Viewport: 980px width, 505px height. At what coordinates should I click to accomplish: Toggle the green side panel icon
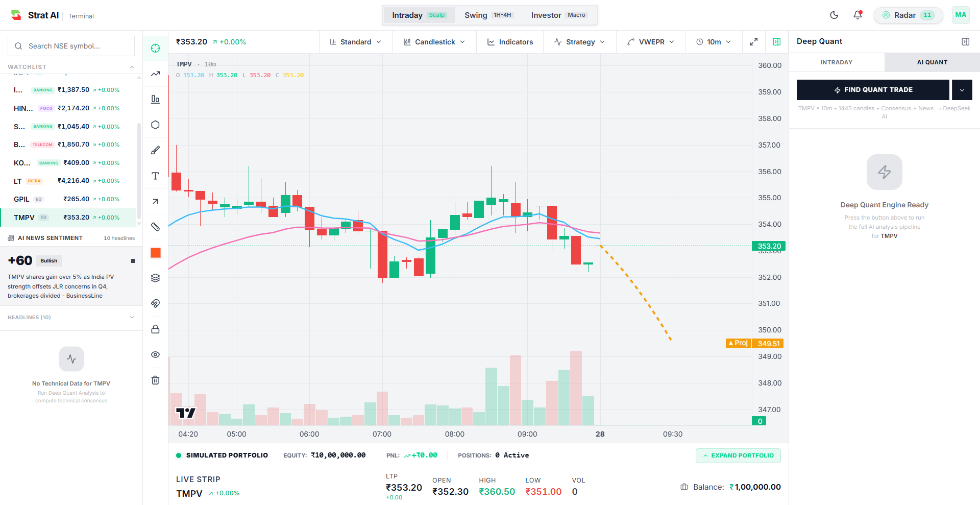pos(776,42)
